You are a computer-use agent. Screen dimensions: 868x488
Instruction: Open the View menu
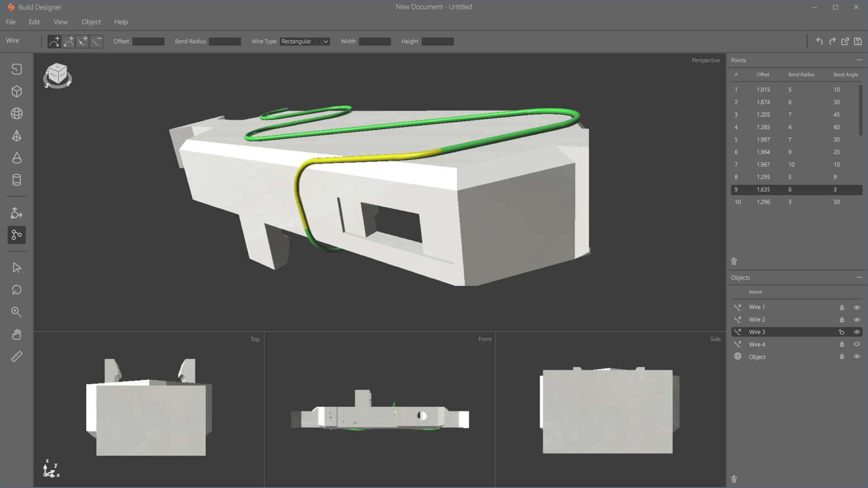[60, 22]
